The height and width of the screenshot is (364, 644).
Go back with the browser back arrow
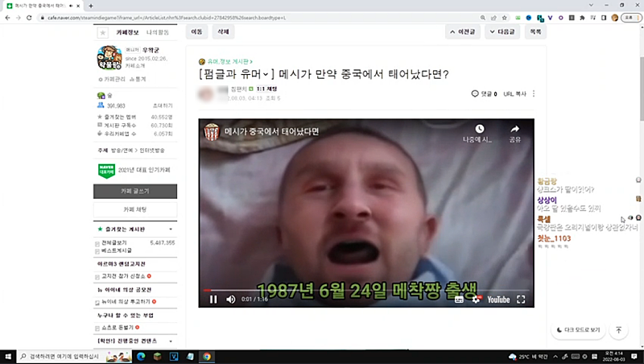point(7,18)
